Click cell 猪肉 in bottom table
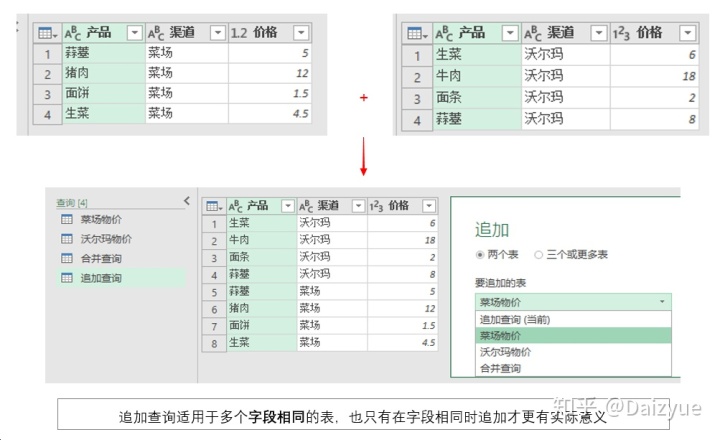 [262, 309]
